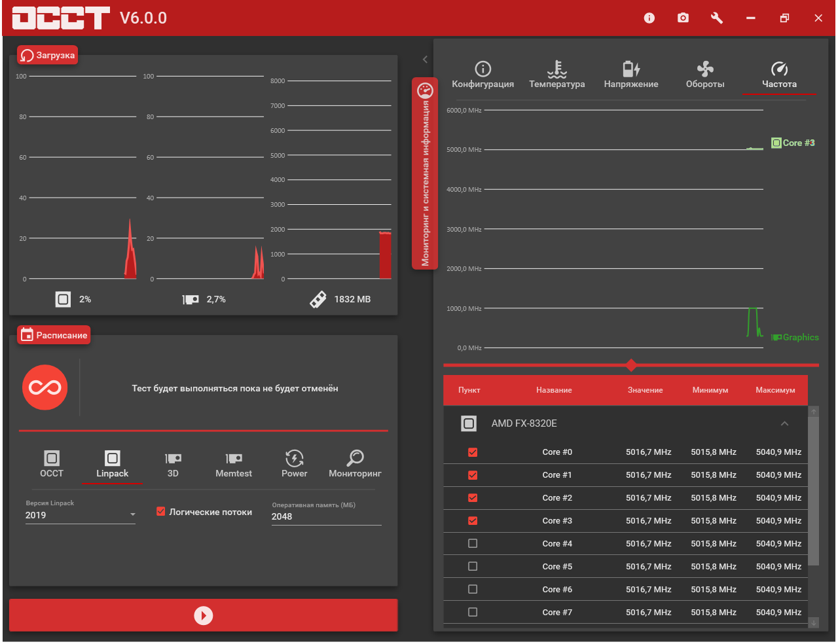Uncheck the Core #3 checkbox

point(473,521)
